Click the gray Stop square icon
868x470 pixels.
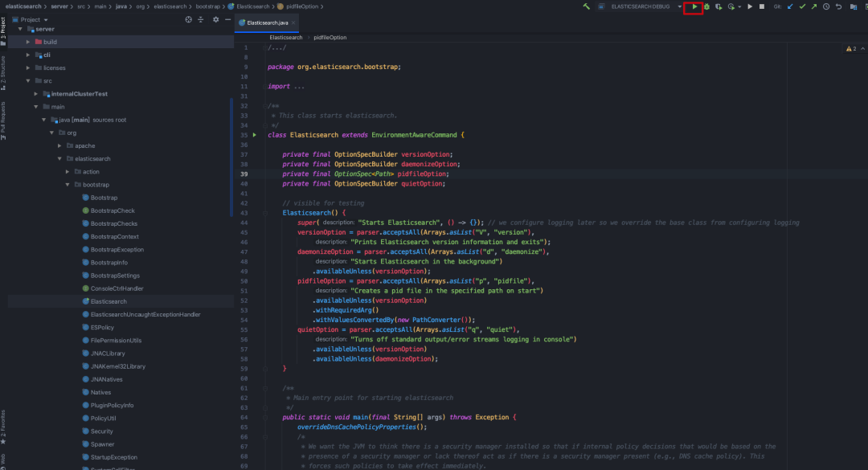click(x=762, y=6)
